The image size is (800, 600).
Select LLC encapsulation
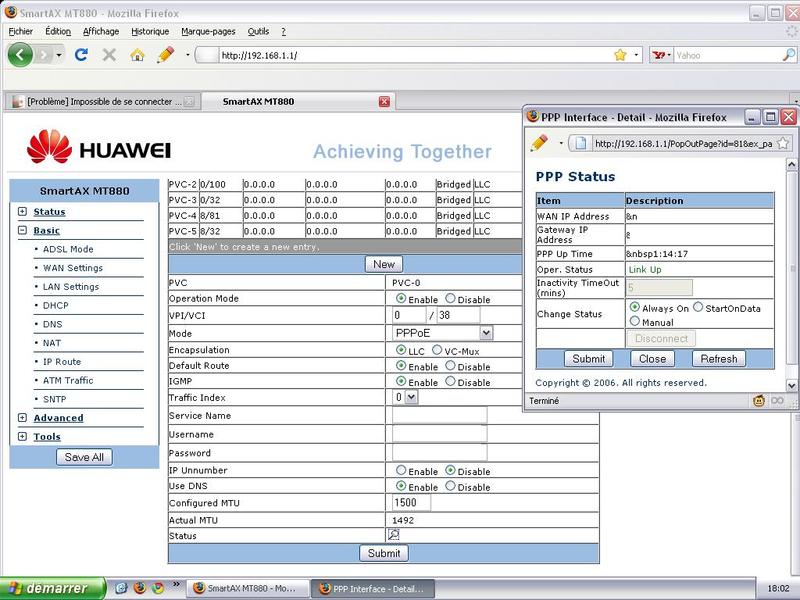coord(401,350)
